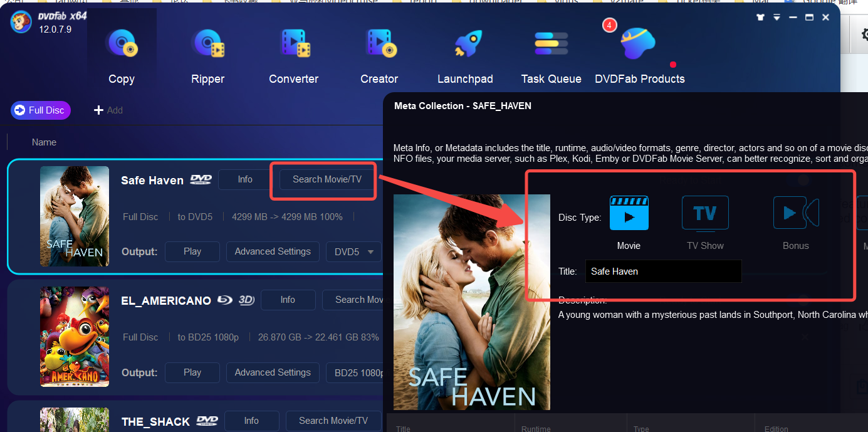Open DVDFab Products
The image size is (868, 432).
tap(639, 57)
